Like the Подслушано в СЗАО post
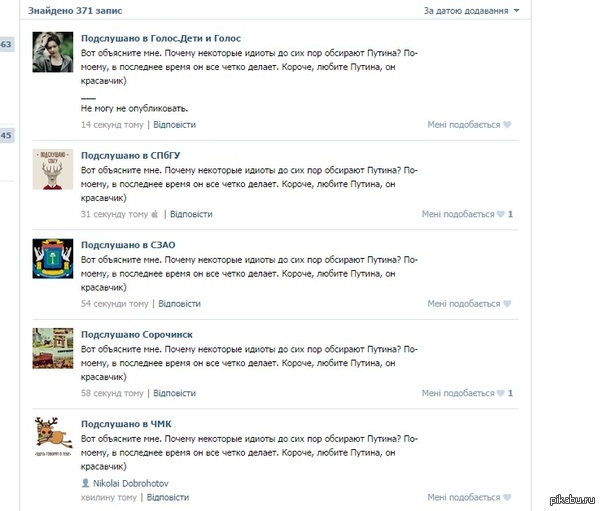Screen dimensions: 600x511 tap(469, 304)
